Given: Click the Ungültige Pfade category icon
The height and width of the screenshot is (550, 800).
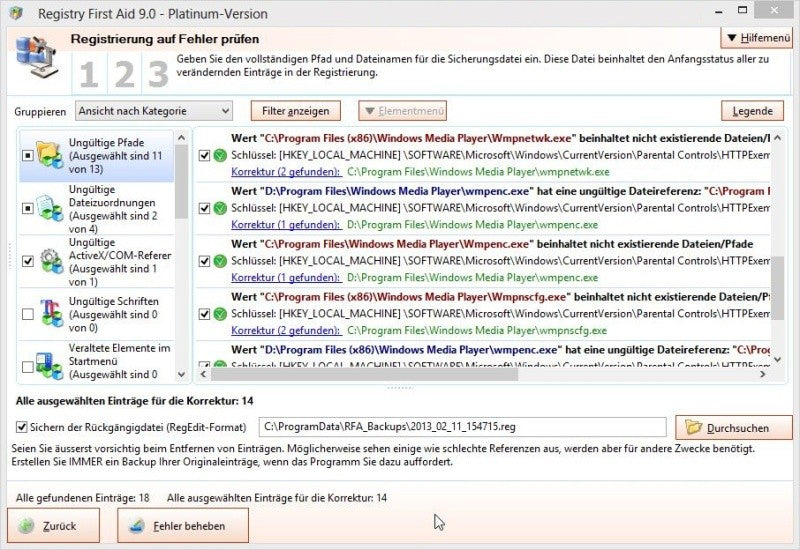Looking at the screenshot, I should 49,155.
